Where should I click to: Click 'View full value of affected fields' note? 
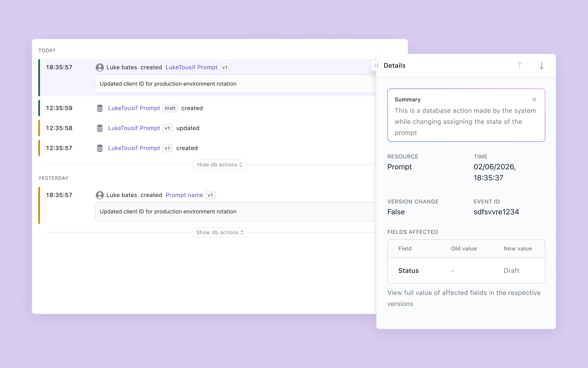point(464,298)
